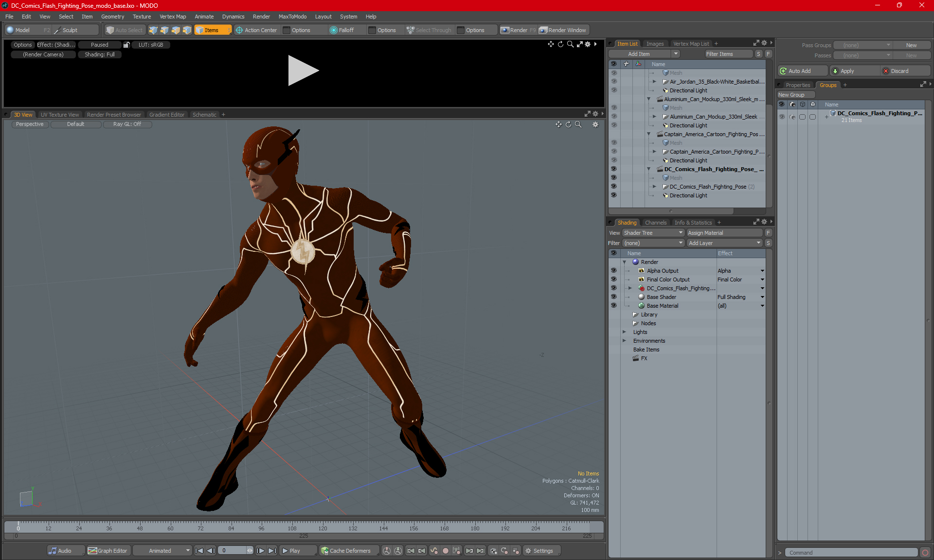Screen dimensions: 934x560
Task: Toggle visibility of Base Material layer
Action: click(x=613, y=306)
